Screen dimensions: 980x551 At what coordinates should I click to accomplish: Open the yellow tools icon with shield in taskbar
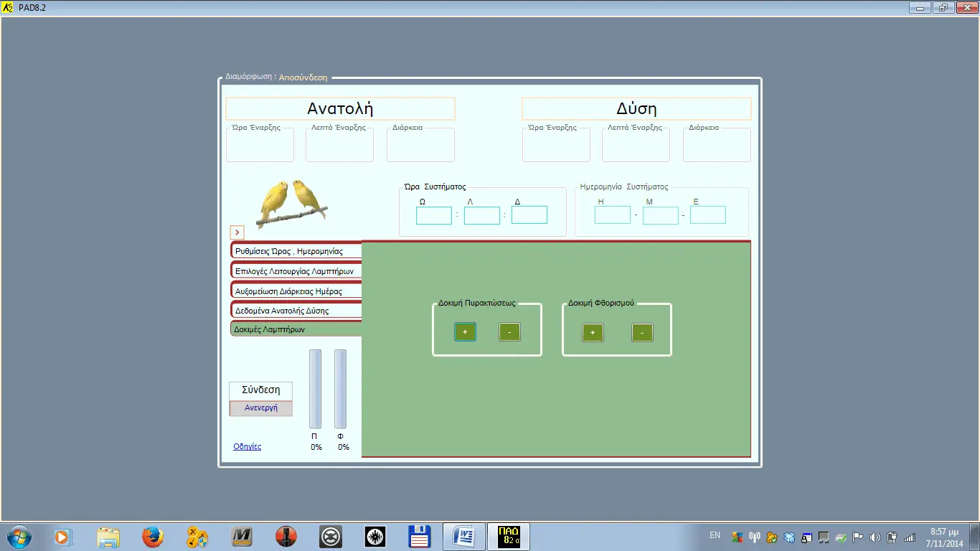coord(197,537)
